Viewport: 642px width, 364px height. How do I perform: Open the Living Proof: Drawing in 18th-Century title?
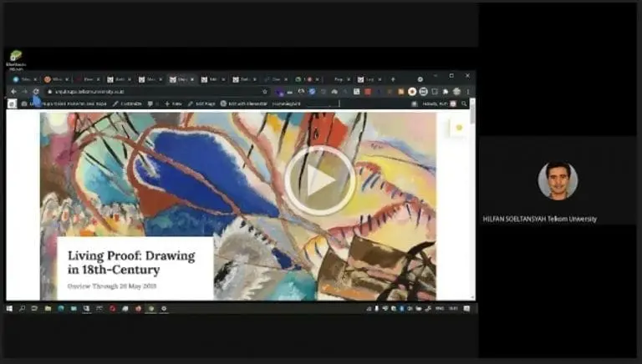pos(131,263)
